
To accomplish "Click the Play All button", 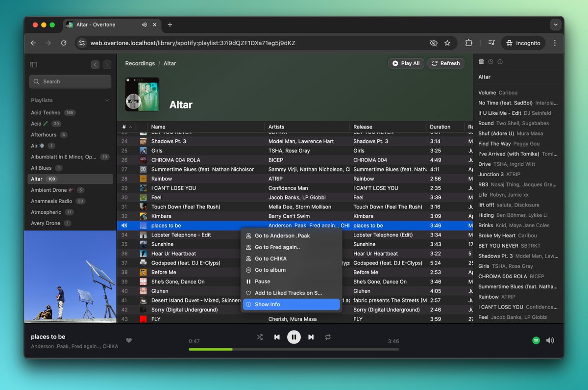I will pyautogui.click(x=406, y=63).
